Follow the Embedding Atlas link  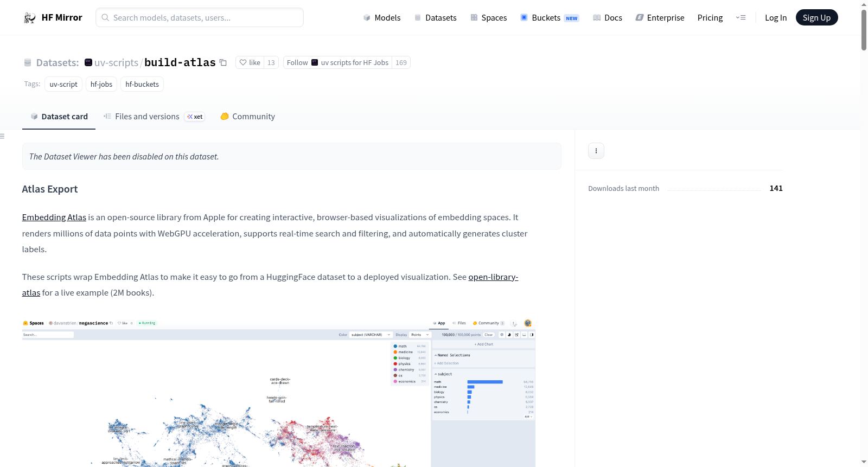pyautogui.click(x=54, y=217)
